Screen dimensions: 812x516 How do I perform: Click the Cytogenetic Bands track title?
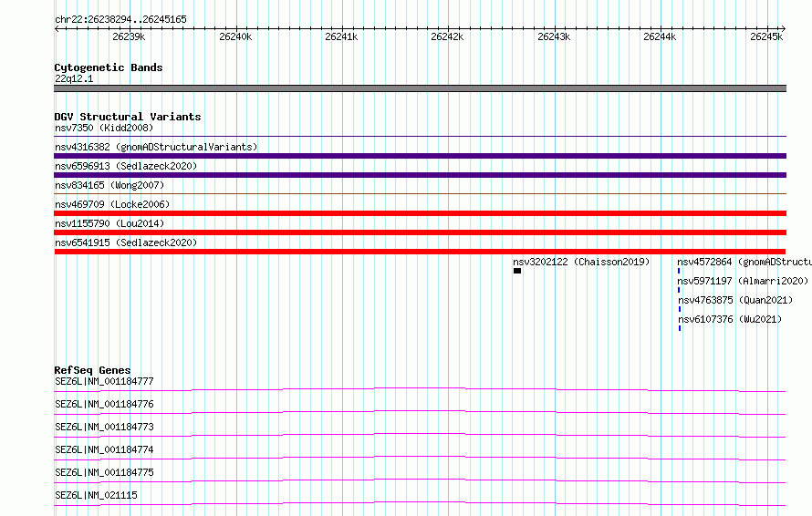(109, 67)
